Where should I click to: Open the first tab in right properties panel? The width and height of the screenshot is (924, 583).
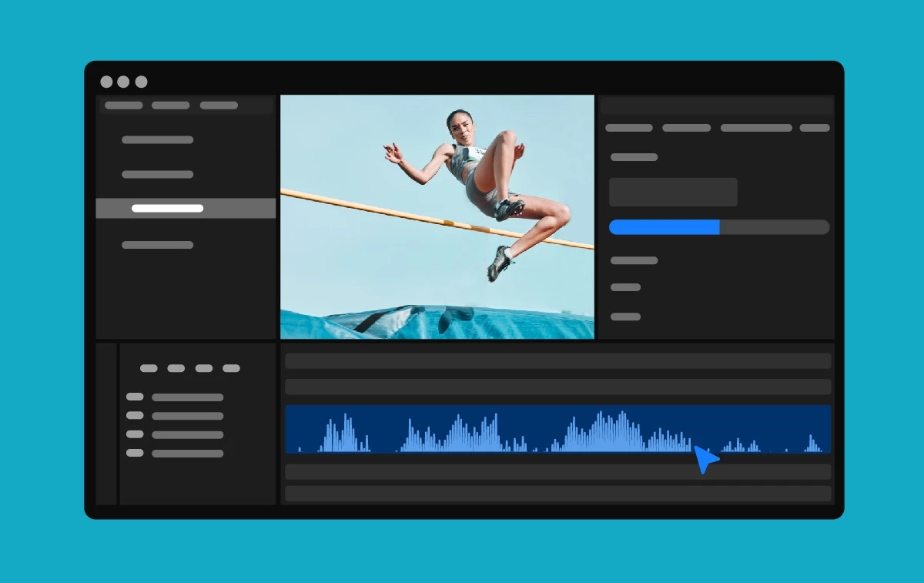[629, 128]
